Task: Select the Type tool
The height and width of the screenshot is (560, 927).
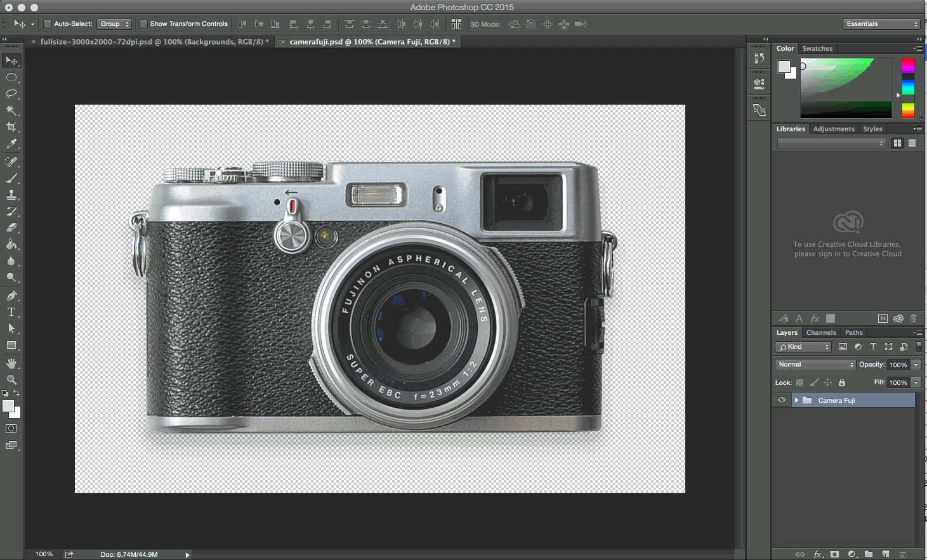Action: tap(11, 312)
